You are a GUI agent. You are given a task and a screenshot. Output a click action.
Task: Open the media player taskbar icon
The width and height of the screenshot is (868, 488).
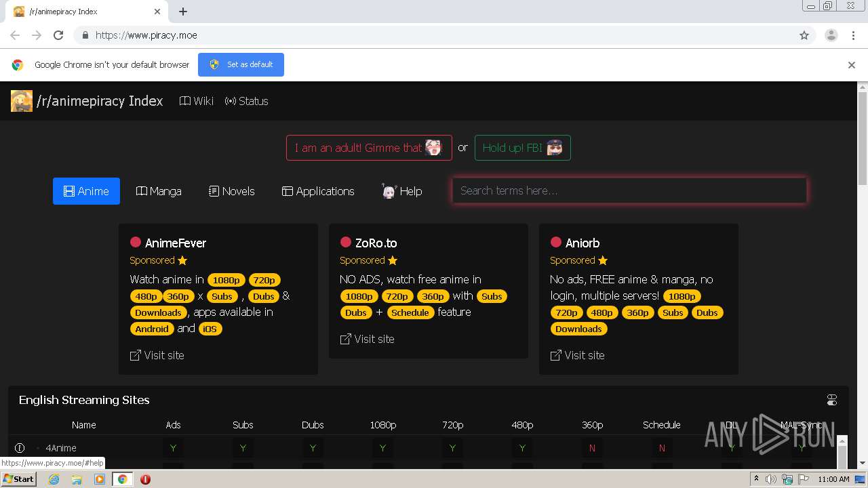click(100, 479)
